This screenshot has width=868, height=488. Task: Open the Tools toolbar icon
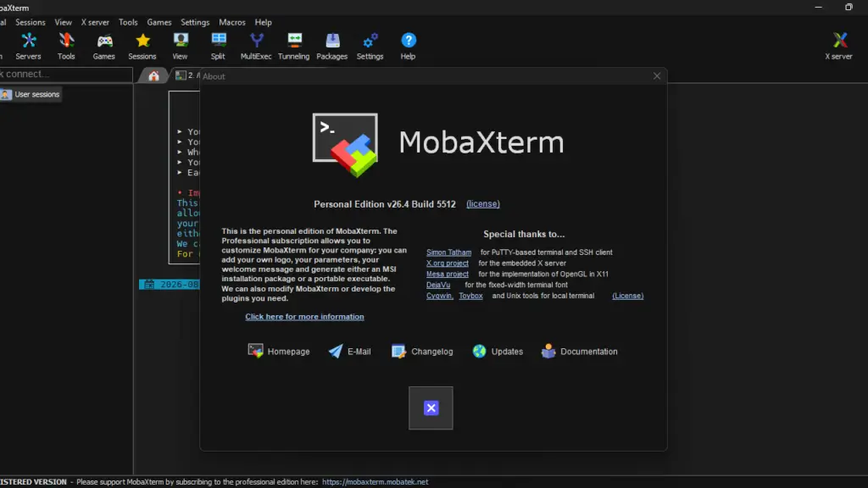66,41
